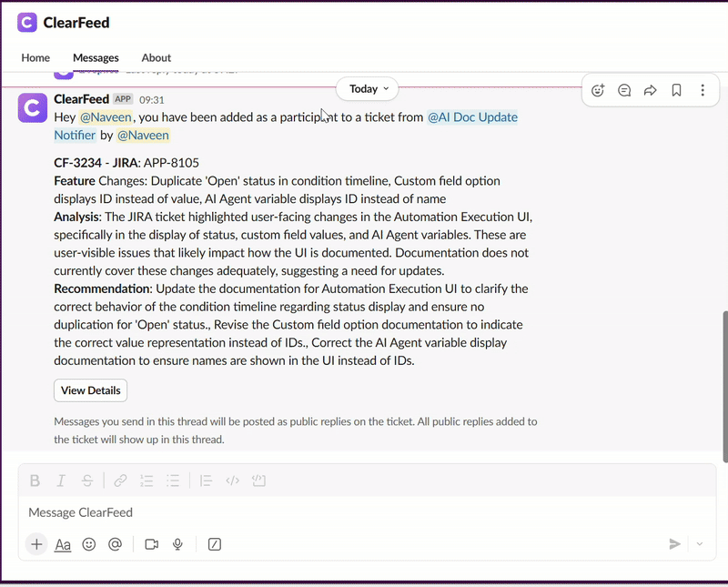Record a video clip
The width and height of the screenshot is (728, 587).
point(151,544)
